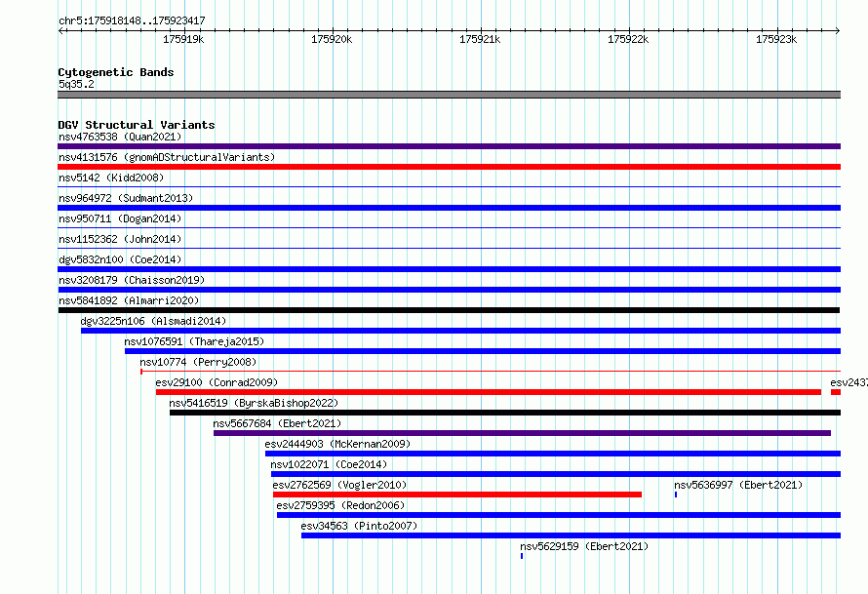This screenshot has height=594, width=868.
Task: Open esv2759395 (Redon2006) variant
Action: coord(340,505)
